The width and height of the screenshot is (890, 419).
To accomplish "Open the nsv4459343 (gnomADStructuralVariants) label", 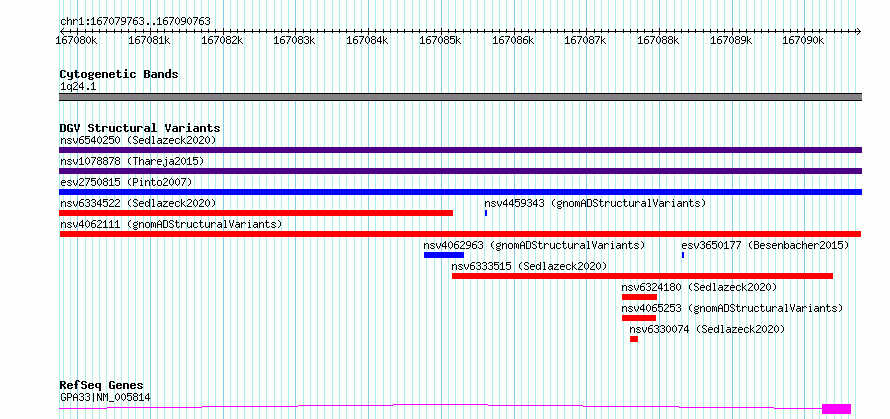I will [x=595, y=203].
